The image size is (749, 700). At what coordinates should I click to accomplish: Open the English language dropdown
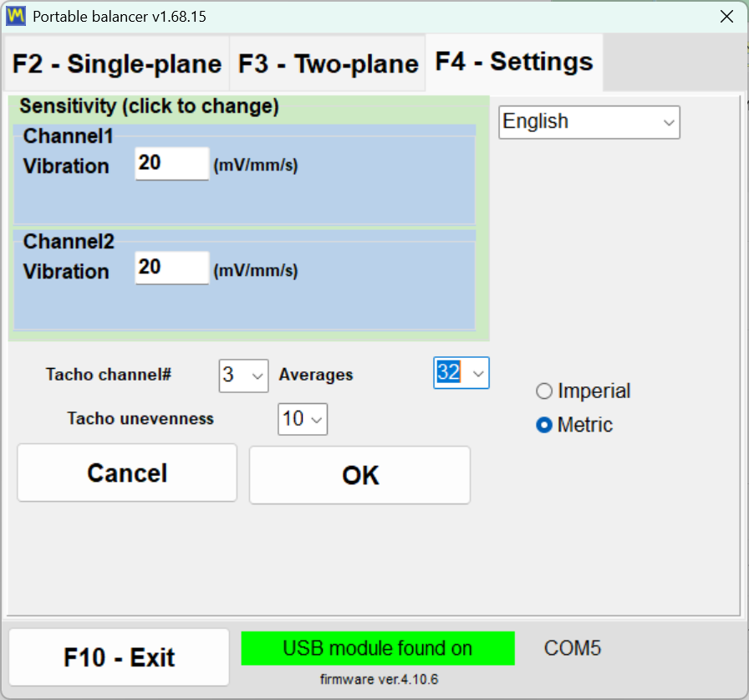click(x=588, y=122)
